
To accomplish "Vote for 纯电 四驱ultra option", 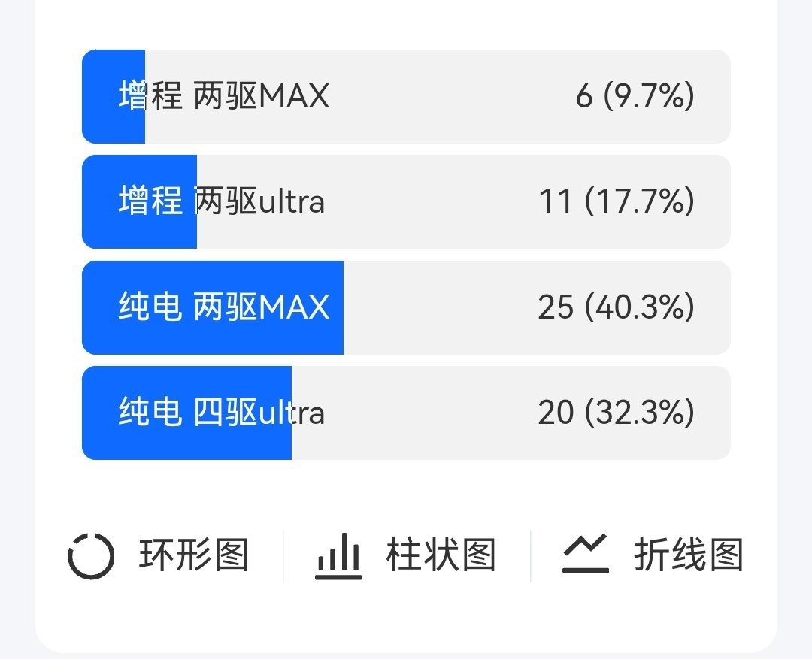I will point(406,413).
